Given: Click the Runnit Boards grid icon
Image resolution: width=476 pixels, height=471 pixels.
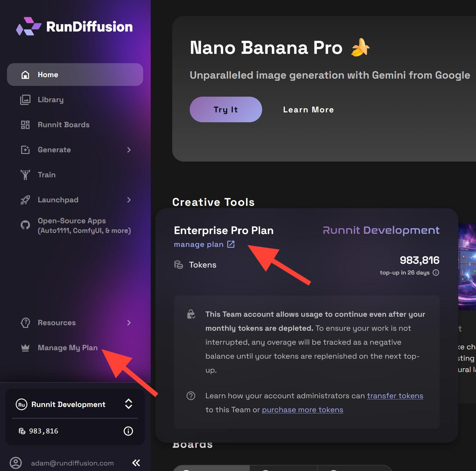Looking at the screenshot, I should tap(25, 125).
